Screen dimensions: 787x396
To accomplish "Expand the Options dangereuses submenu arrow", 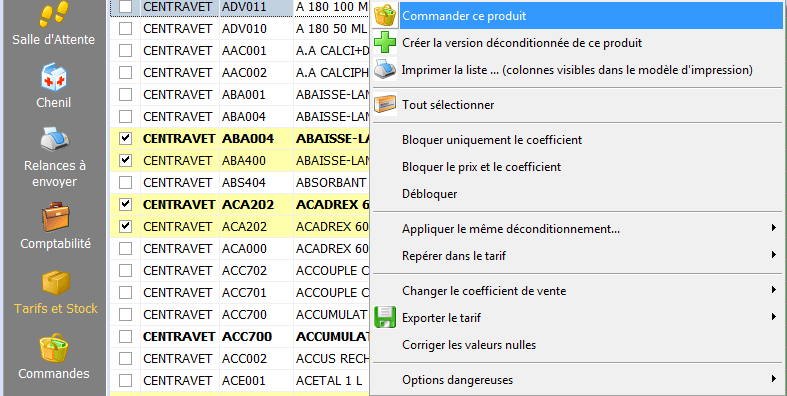I will (774, 379).
